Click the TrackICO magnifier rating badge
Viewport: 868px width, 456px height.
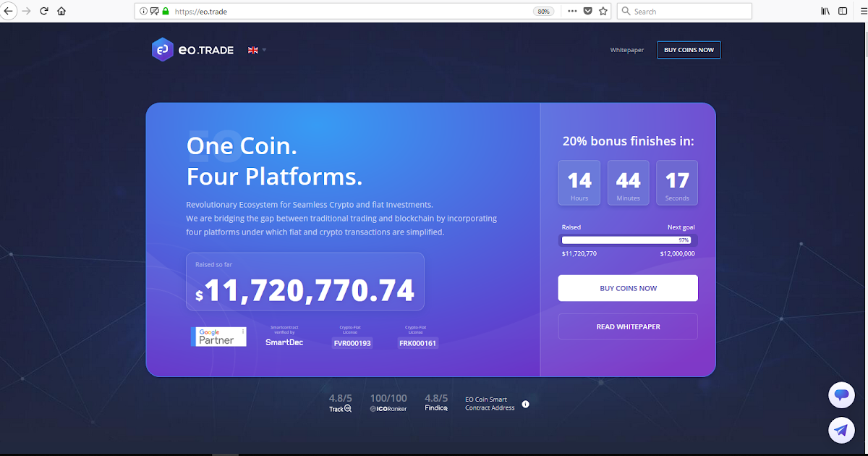tap(339, 403)
